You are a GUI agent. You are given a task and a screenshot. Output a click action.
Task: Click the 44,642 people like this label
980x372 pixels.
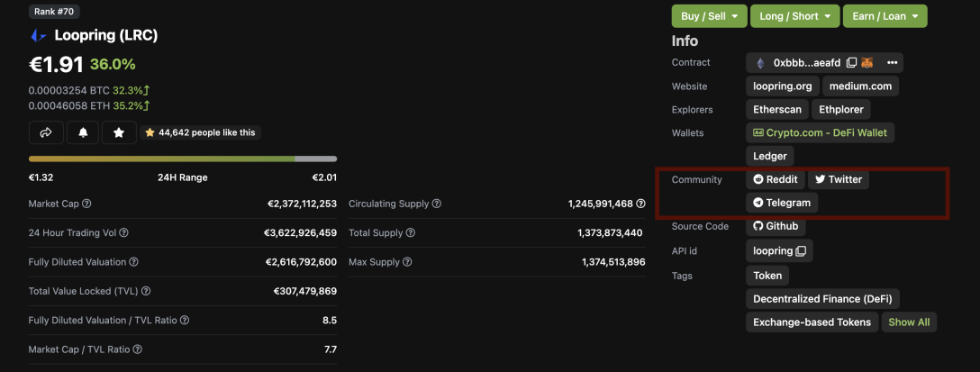point(200,132)
